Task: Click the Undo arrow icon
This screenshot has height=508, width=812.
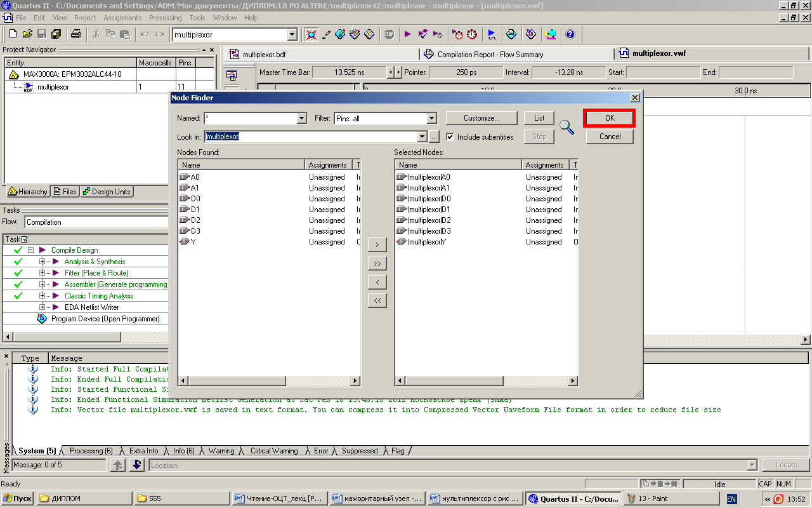Action: click(145, 34)
